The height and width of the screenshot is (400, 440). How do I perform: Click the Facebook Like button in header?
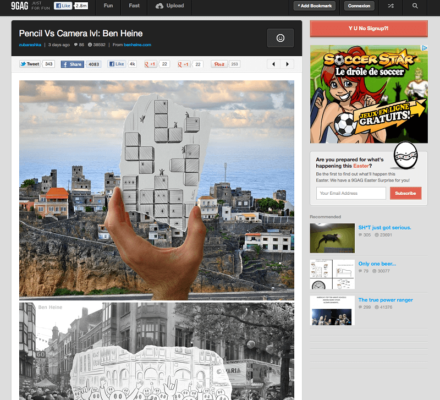[63, 6]
